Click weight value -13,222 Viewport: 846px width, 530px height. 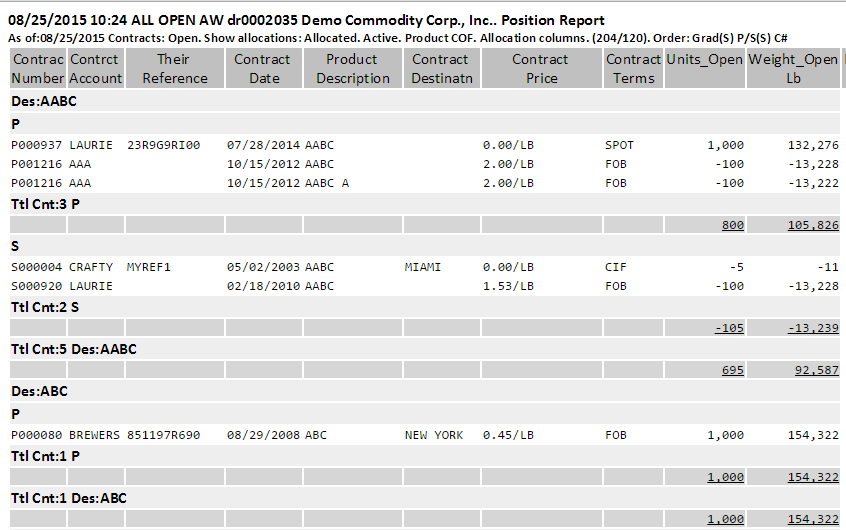tap(813, 183)
